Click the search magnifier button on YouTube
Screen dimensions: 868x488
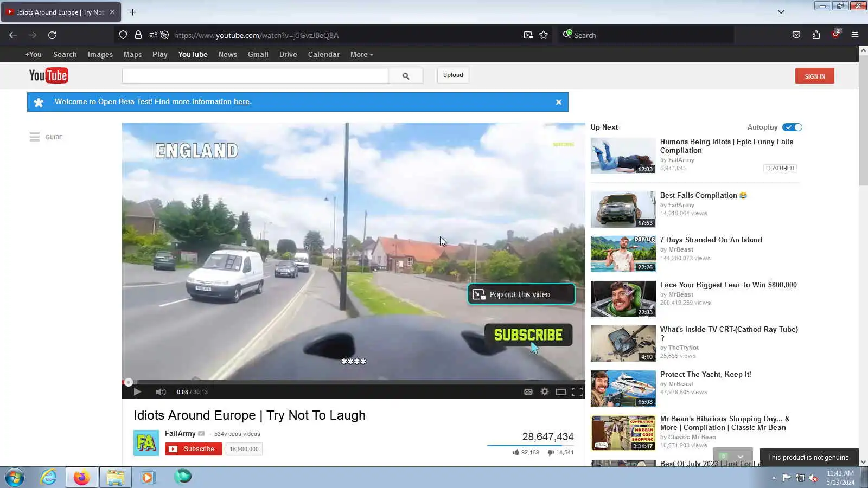(406, 76)
